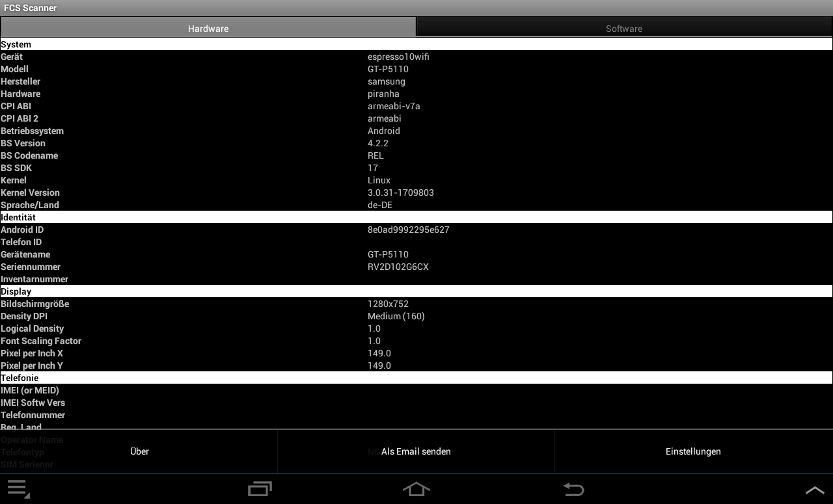Screen dimensions: 833x504
Task: Click the value espresso10wifi
Action: tap(398, 57)
